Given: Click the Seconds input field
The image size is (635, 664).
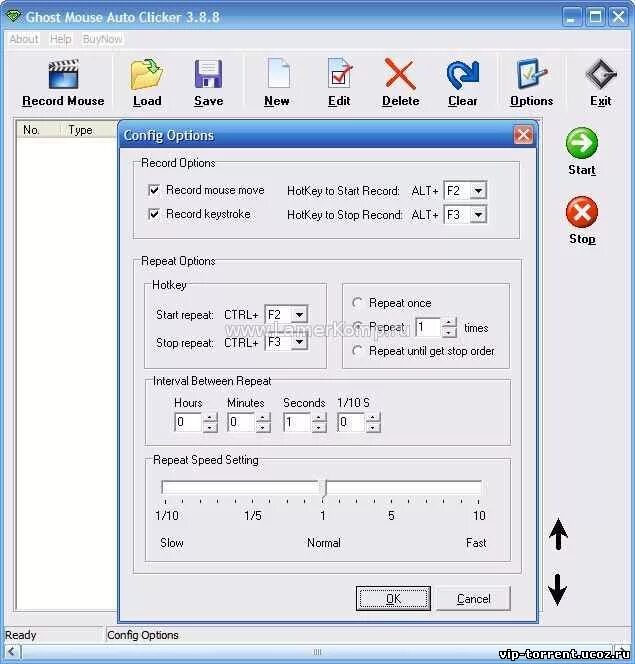Looking at the screenshot, I should [297, 422].
